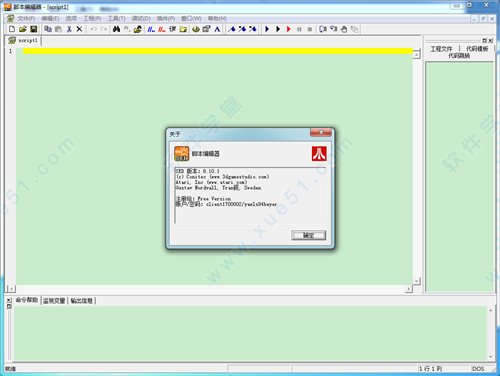Screen dimensions: 500x376
Task: Open the 调试(D) menu
Action: click(x=141, y=18)
